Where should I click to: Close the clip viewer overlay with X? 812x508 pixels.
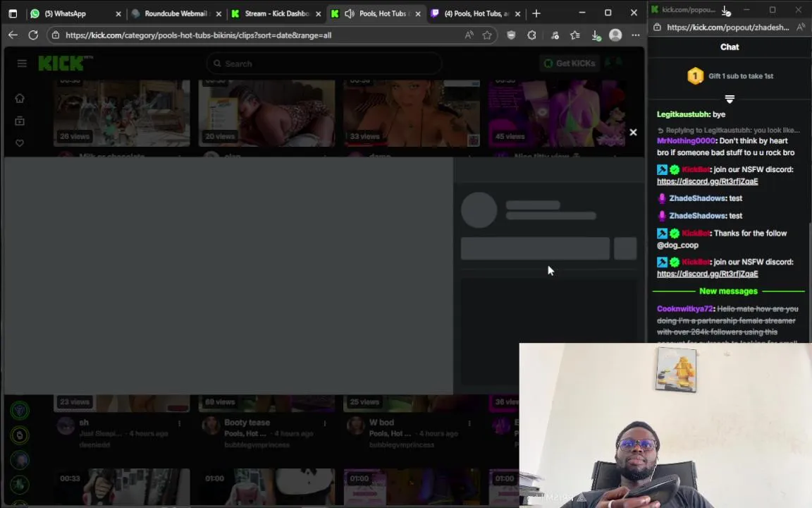point(633,132)
